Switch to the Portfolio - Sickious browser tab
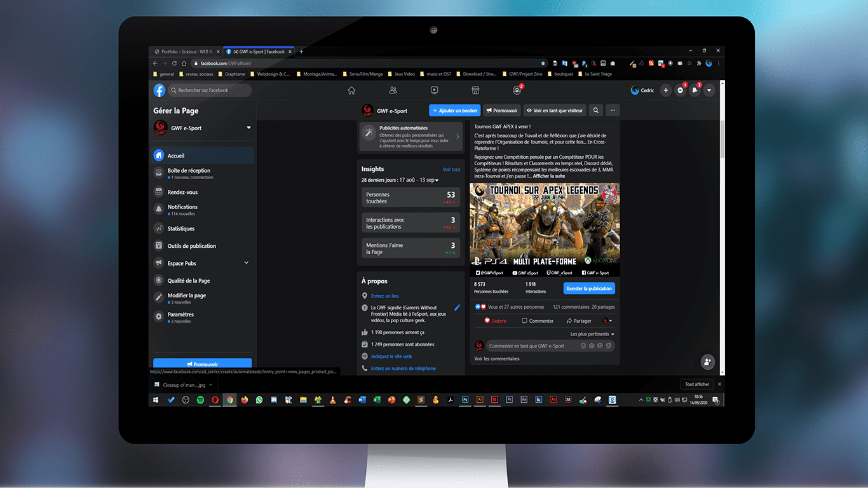The width and height of the screenshot is (868, 488). point(187,51)
